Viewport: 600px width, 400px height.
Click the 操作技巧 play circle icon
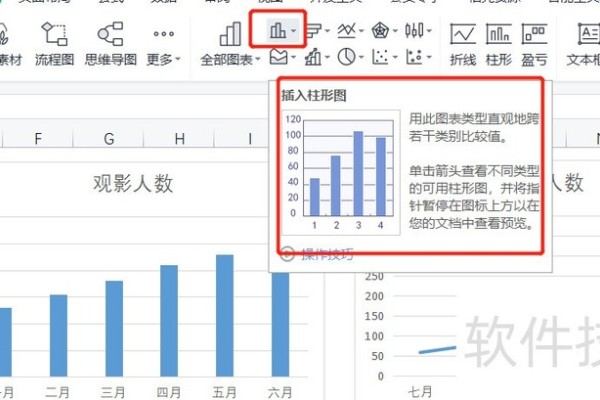pyautogui.click(x=287, y=253)
